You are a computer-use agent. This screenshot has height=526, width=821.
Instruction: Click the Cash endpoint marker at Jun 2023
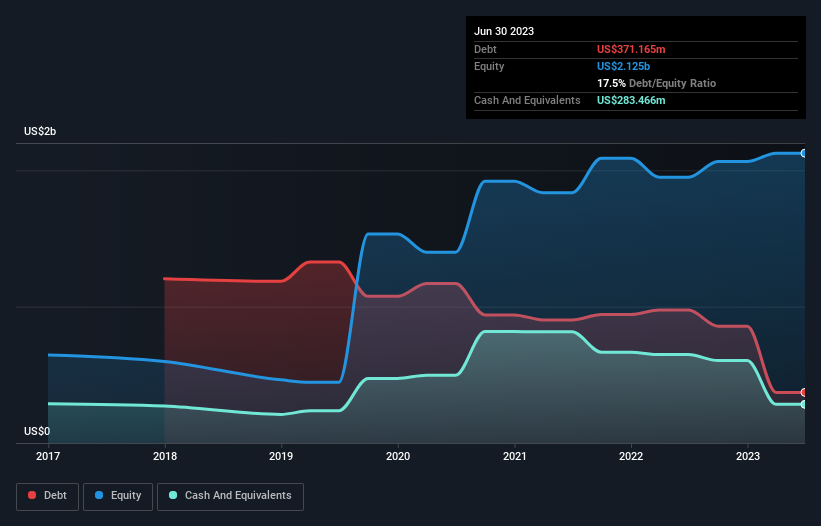click(x=804, y=405)
